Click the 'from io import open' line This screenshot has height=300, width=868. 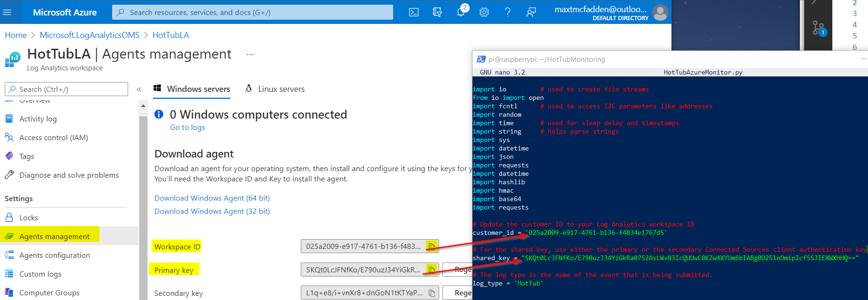click(508, 98)
